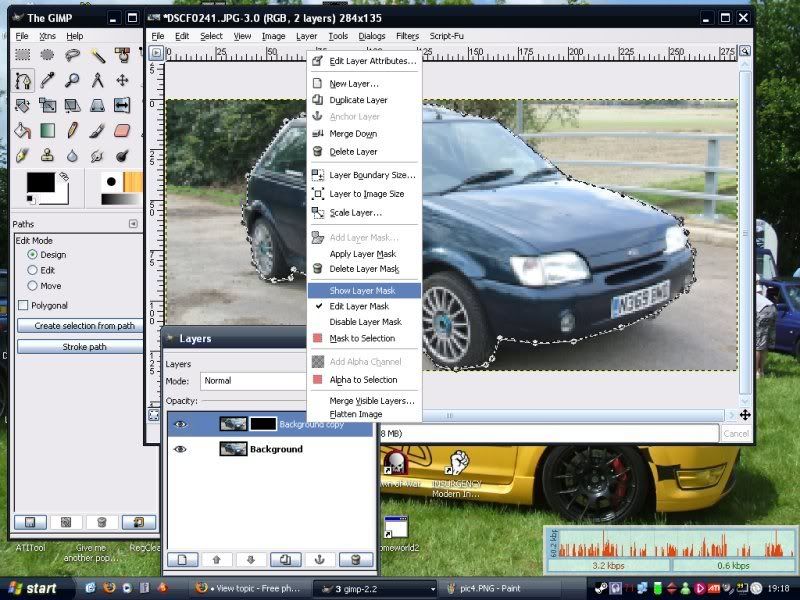Click the active brush preview in toolbox
This screenshot has width=800, height=600.
[x=111, y=182]
